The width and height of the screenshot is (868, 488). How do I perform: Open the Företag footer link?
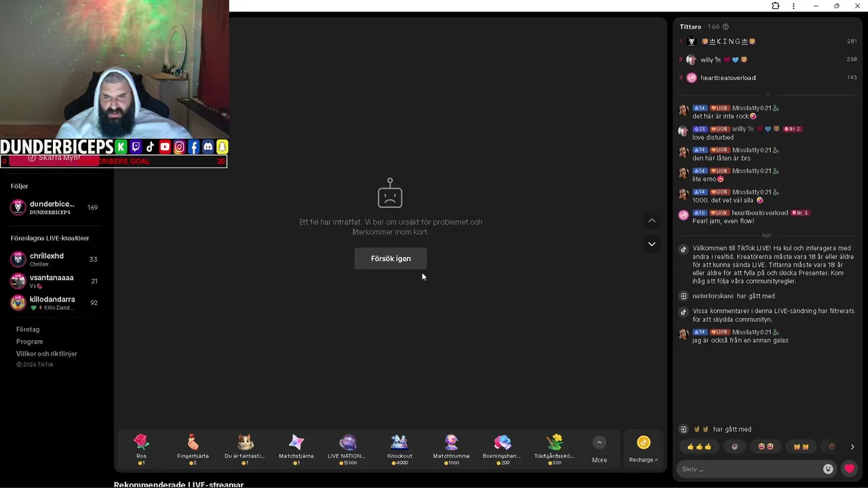tap(28, 329)
